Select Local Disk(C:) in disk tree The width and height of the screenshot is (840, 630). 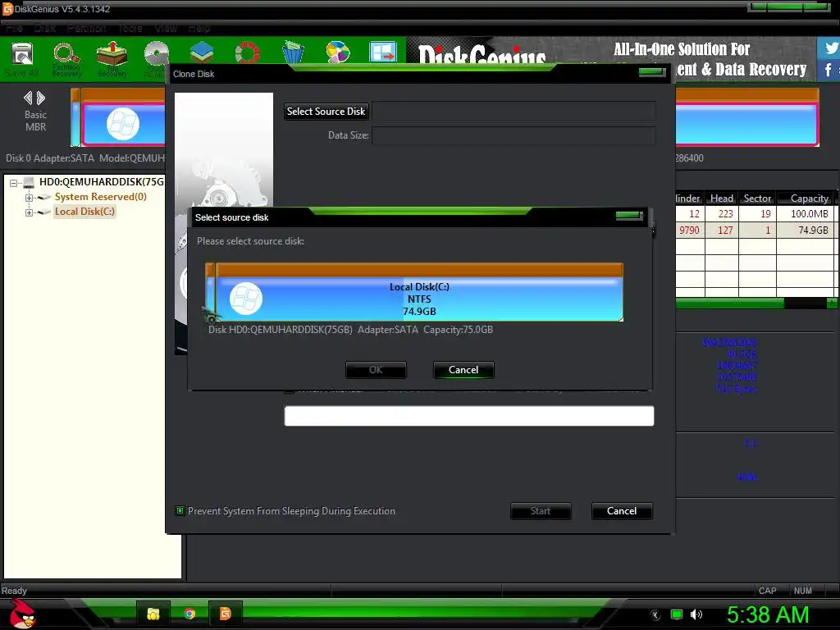pyautogui.click(x=84, y=212)
